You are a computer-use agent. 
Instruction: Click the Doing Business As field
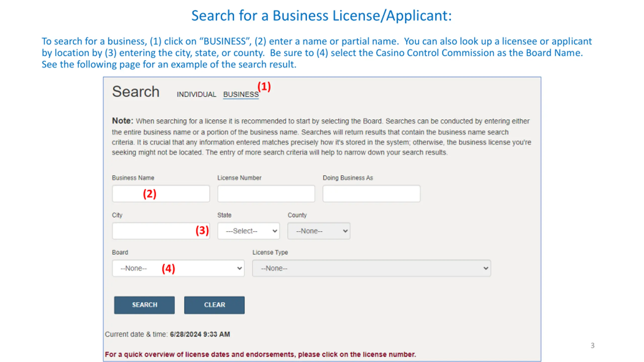pyautogui.click(x=372, y=194)
